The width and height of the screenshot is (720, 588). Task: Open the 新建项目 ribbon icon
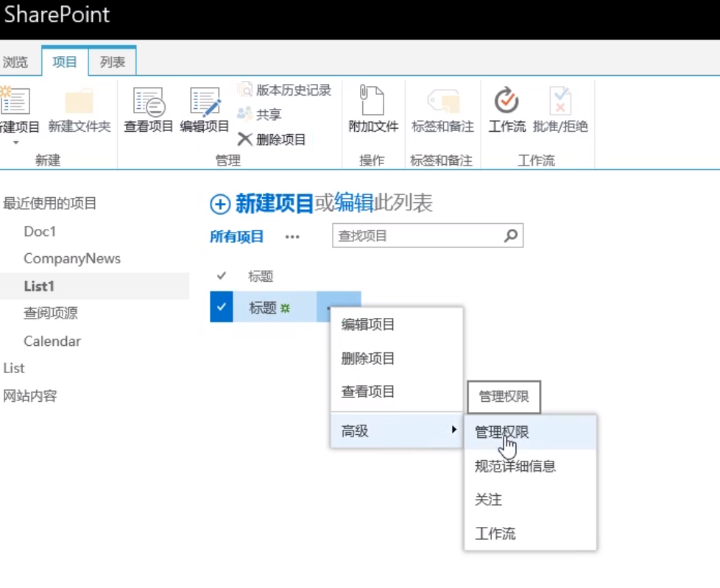coord(15,100)
